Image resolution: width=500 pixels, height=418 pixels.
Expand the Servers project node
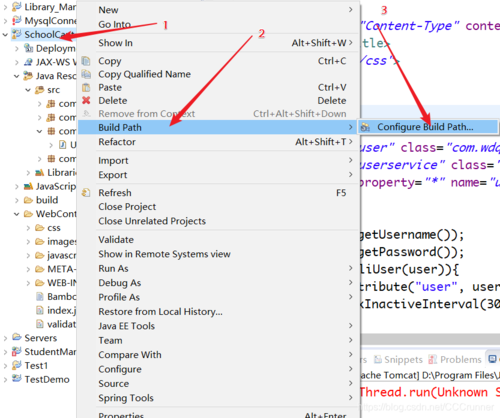[5, 338]
